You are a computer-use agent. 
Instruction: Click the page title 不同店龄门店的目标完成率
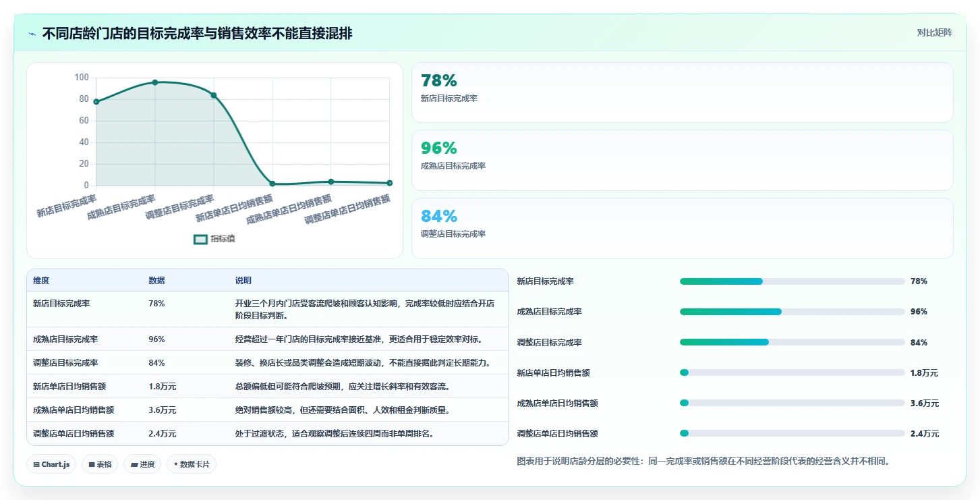click(x=197, y=34)
